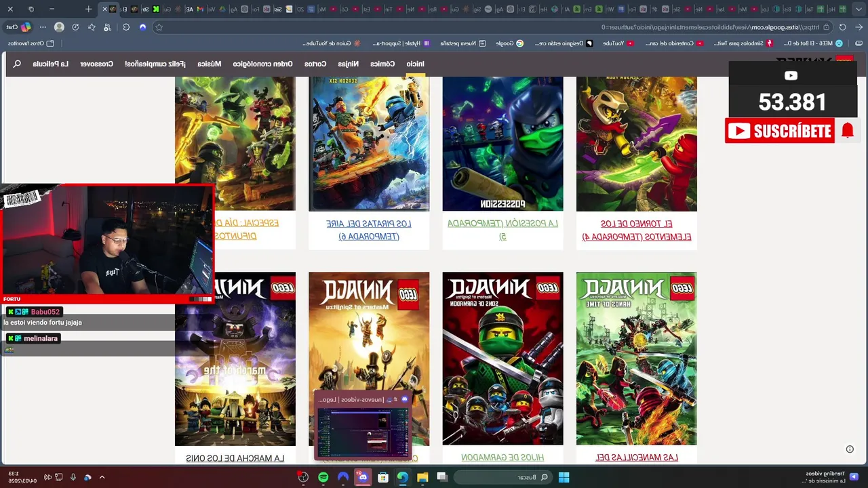Viewport: 868px width, 488px height.
Task: Open the Crossover navigation item
Action: (97, 64)
